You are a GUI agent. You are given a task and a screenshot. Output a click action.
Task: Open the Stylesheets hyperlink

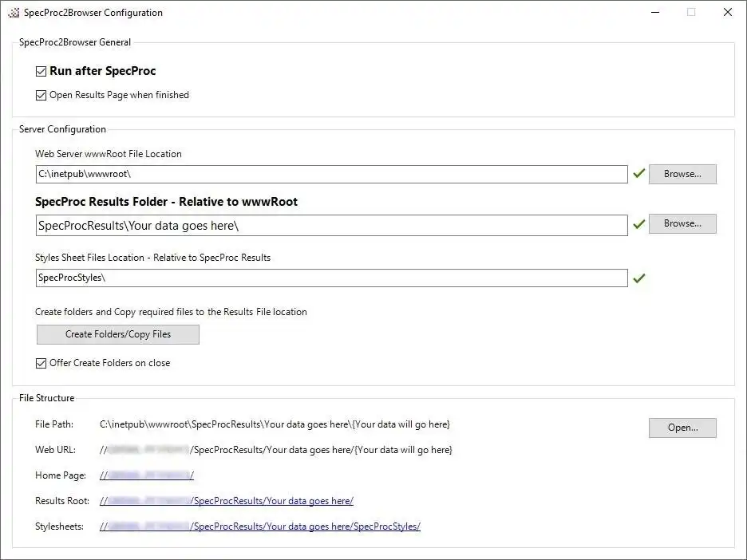259,526
